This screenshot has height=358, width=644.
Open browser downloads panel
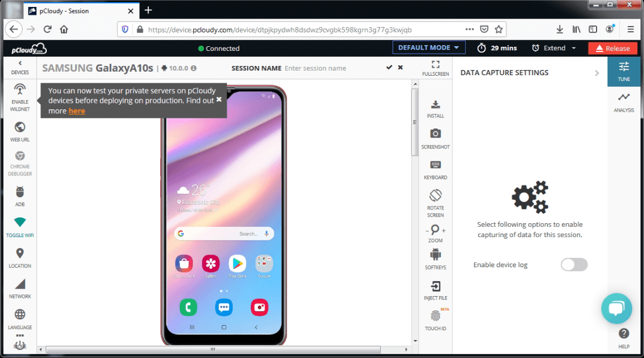coord(560,29)
